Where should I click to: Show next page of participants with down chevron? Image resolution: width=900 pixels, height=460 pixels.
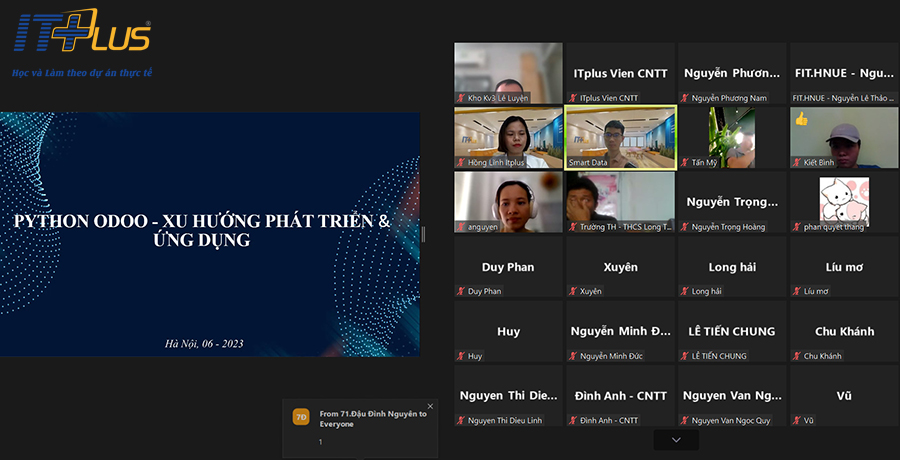[x=676, y=440]
